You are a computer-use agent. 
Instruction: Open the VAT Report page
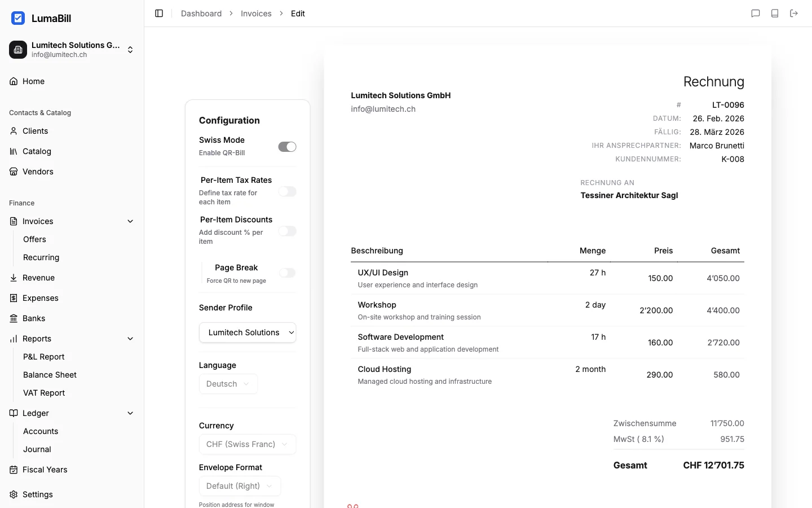tap(44, 393)
